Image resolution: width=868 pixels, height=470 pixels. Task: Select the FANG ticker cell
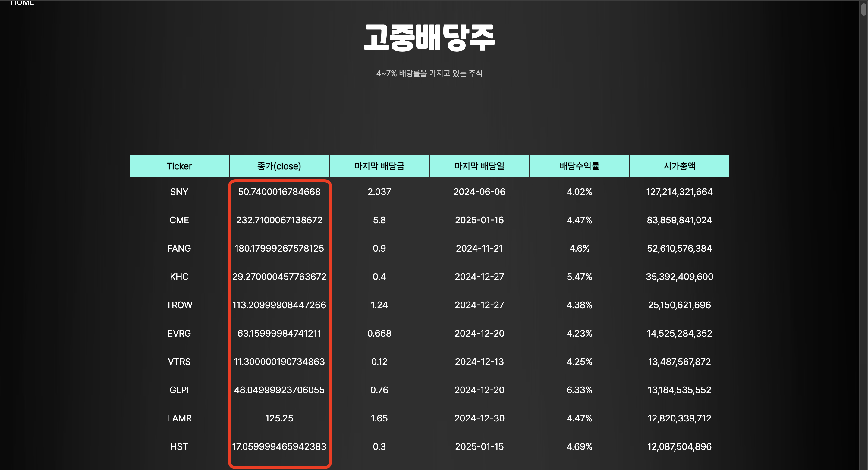pyautogui.click(x=179, y=248)
